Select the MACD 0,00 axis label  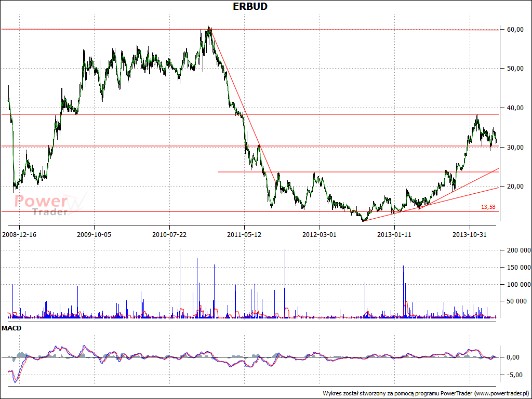(513, 357)
